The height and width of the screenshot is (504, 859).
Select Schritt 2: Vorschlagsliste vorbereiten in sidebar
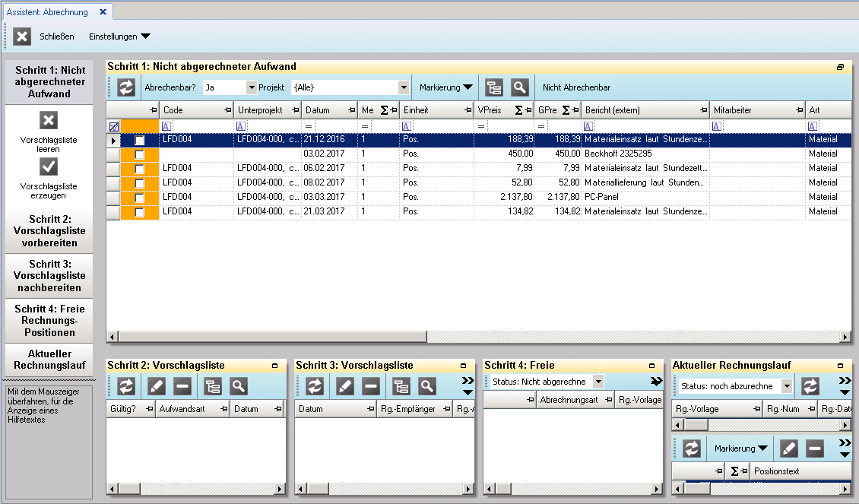[x=49, y=231]
